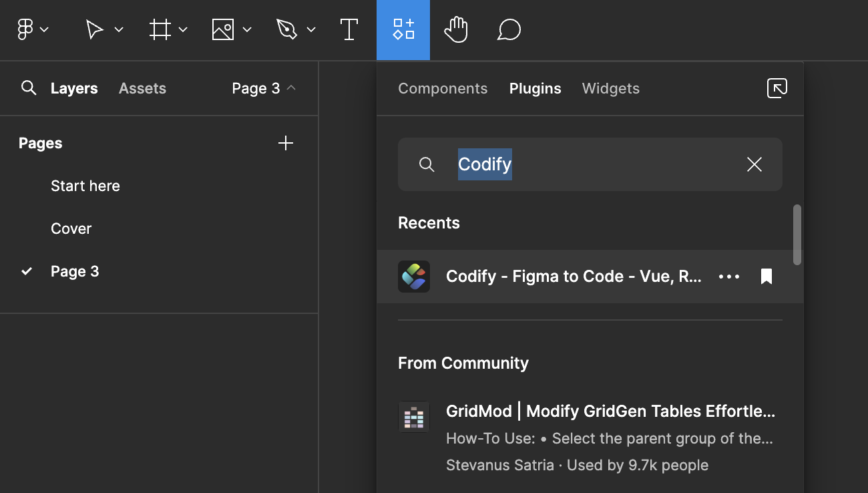Expand the Move tool options chevron
The width and height of the screenshot is (868, 493).
pyautogui.click(x=119, y=29)
